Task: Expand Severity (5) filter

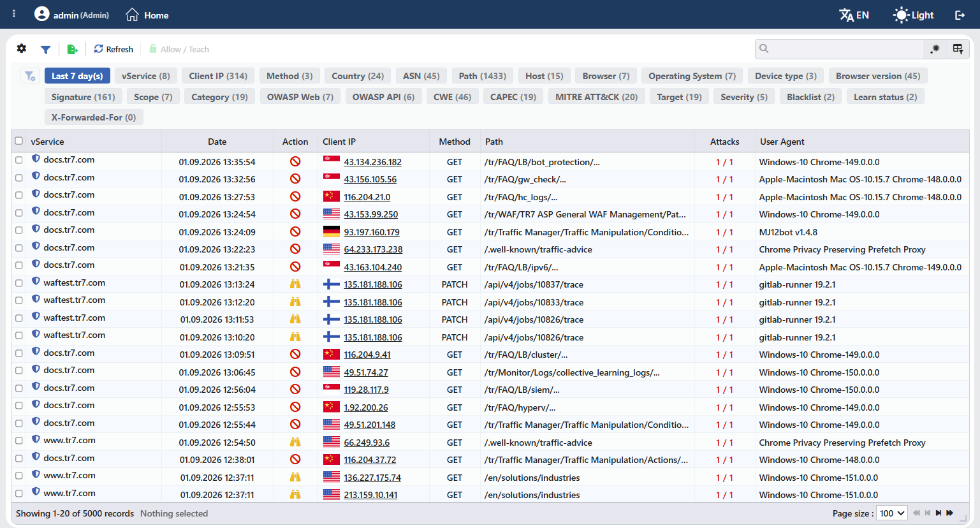Action: click(744, 97)
